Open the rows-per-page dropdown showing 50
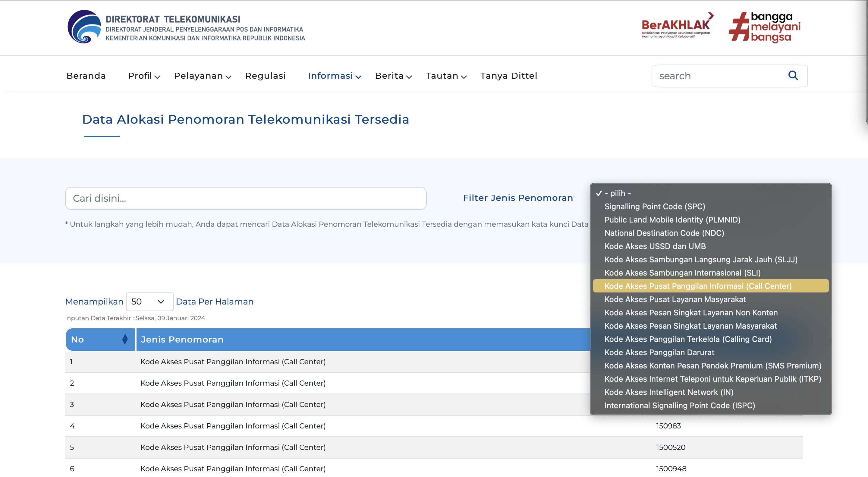The height and width of the screenshot is (477, 868). tap(149, 302)
